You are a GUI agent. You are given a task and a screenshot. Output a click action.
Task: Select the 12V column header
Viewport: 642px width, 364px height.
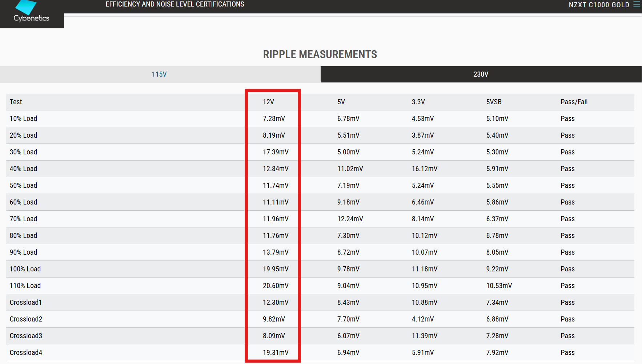(x=268, y=102)
